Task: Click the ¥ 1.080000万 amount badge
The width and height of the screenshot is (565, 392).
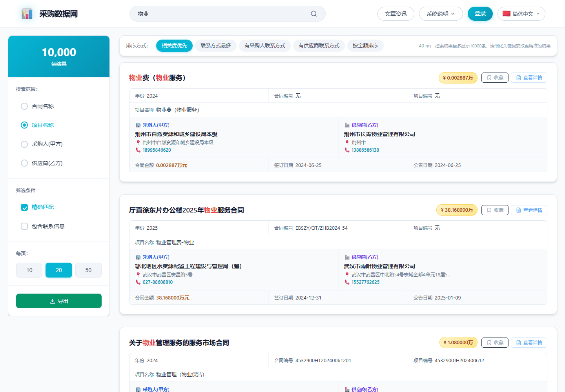Action: (458, 343)
